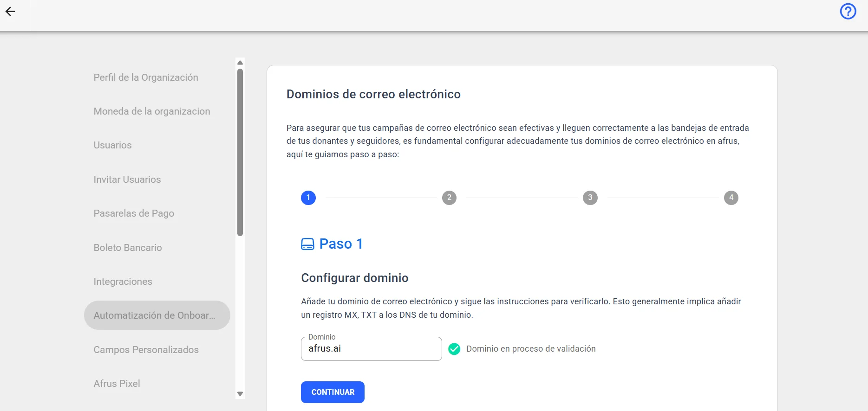This screenshot has height=411, width=868.
Task: Open Invitar Usuarios page
Action: [127, 180]
